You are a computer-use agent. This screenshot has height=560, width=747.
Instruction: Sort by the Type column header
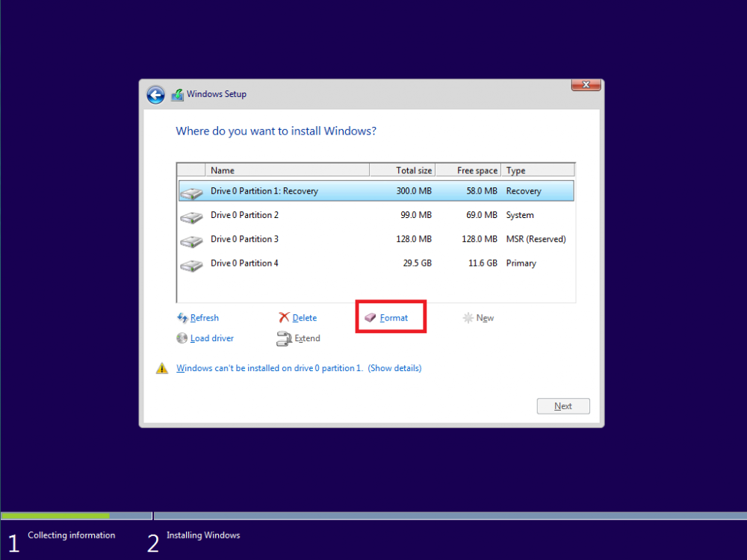coord(538,170)
